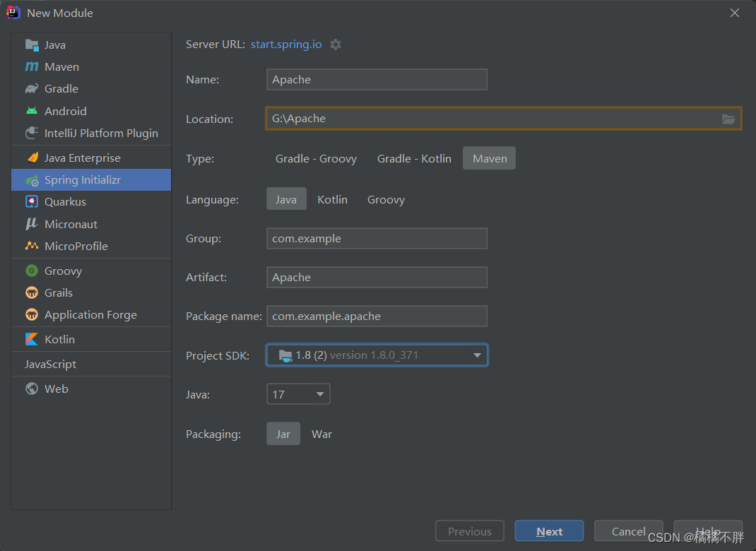Click the IntelliJ Platform Plugin icon

pos(32,133)
